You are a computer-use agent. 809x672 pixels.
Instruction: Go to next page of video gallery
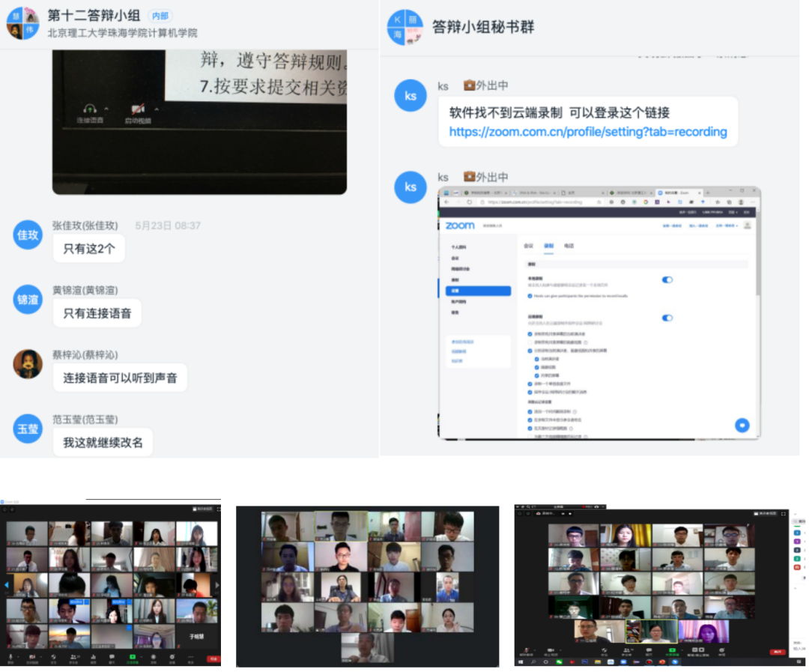pyautogui.click(x=217, y=585)
